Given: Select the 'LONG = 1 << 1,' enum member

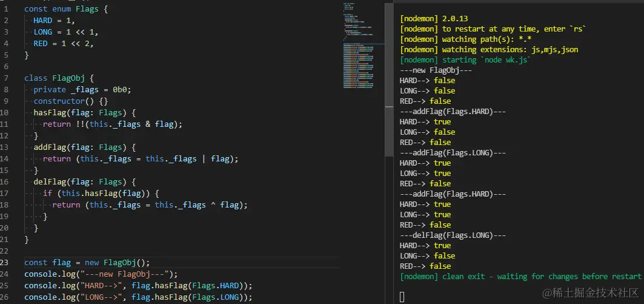Looking at the screenshot, I should tap(65, 32).
